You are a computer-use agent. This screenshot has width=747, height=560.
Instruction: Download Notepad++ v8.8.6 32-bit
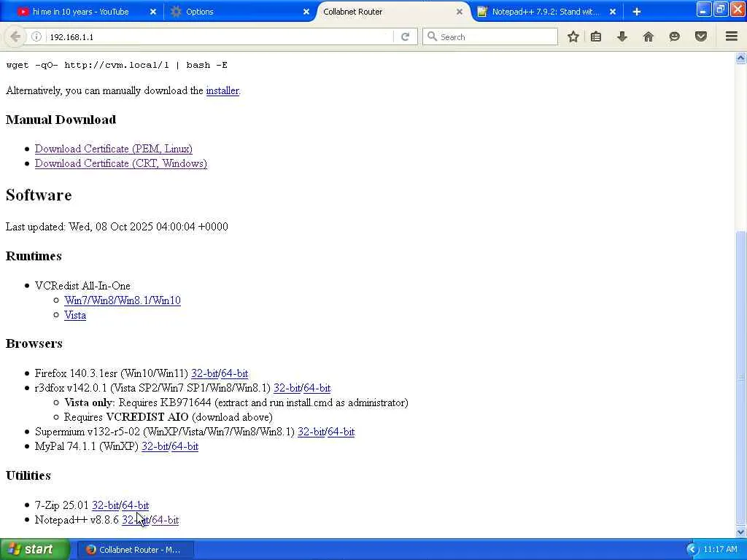point(135,520)
